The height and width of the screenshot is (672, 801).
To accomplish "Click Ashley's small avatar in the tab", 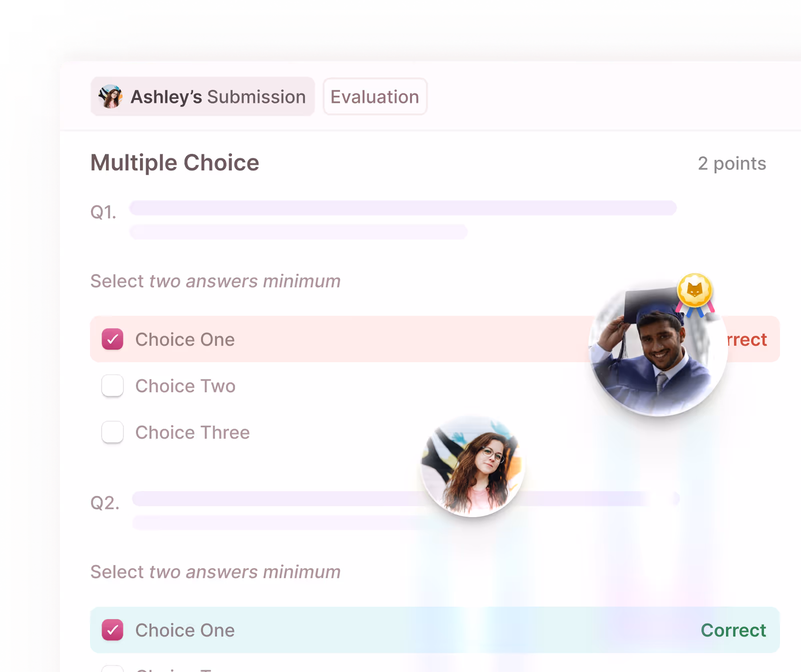I will 110,96.
